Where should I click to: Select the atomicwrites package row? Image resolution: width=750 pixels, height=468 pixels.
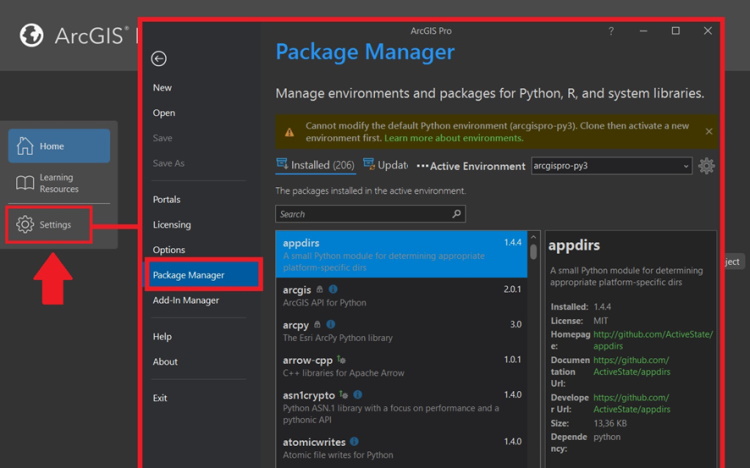[x=401, y=447]
